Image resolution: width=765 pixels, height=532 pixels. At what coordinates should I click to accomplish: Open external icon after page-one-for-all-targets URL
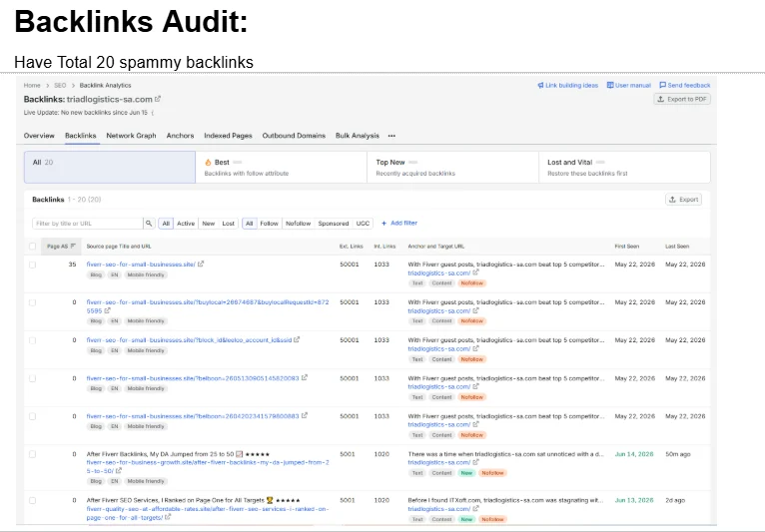pos(168,517)
